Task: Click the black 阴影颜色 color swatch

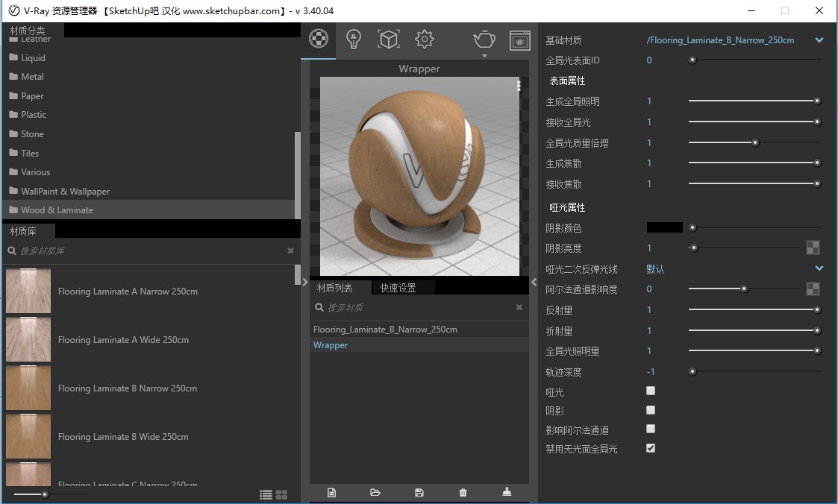Action: pyautogui.click(x=664, y=227)
